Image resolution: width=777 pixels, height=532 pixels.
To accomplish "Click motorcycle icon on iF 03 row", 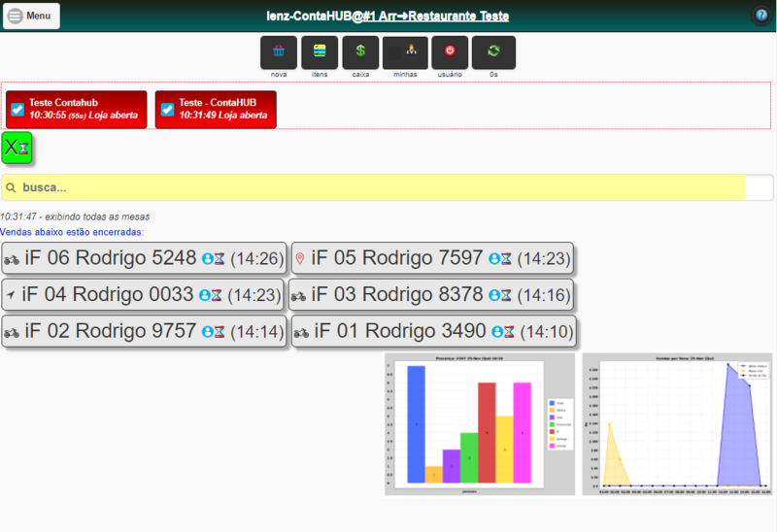I will pyautogui.click(x=298, y=296).
